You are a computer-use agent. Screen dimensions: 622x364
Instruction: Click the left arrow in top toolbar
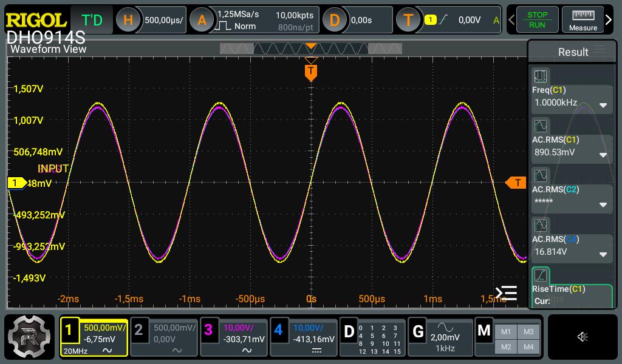[x=511, y=20]
